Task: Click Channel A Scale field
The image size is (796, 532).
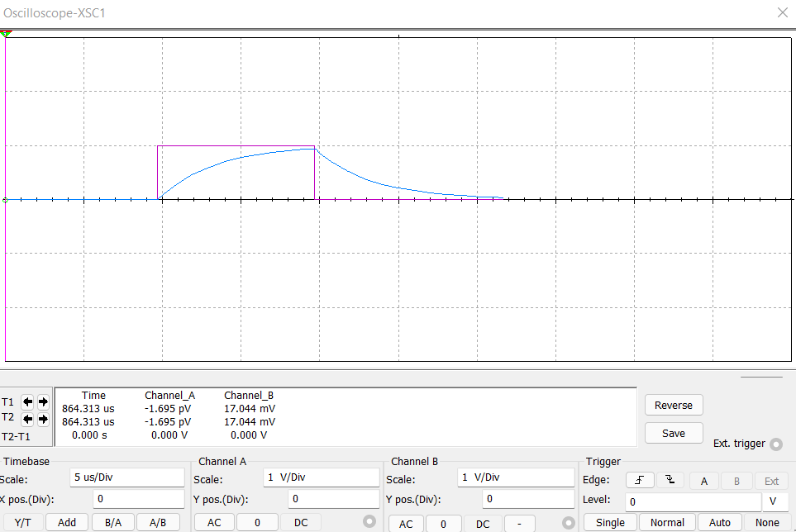Action: tap(322, 477)
